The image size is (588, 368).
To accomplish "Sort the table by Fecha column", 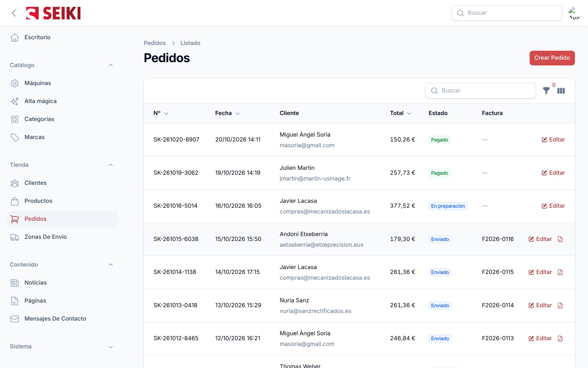I will [x=228, y=113].
